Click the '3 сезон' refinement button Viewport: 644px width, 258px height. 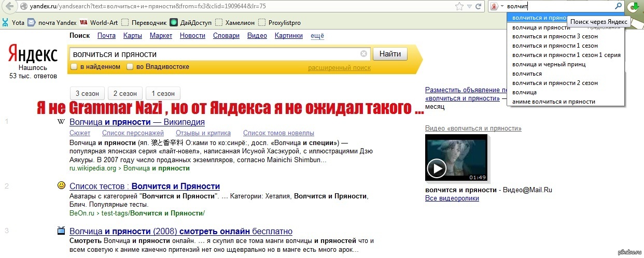(87, 94)
